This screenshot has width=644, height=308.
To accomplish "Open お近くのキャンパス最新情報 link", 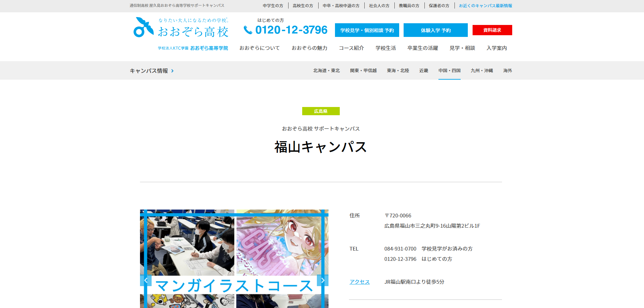I will coord(486,6).
